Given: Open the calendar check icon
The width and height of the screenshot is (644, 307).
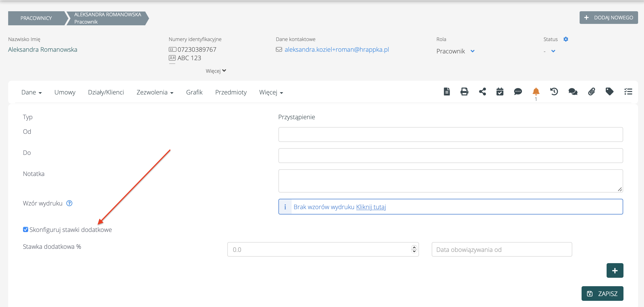Looking at the screenshot, I should click(x=500, y=92).
